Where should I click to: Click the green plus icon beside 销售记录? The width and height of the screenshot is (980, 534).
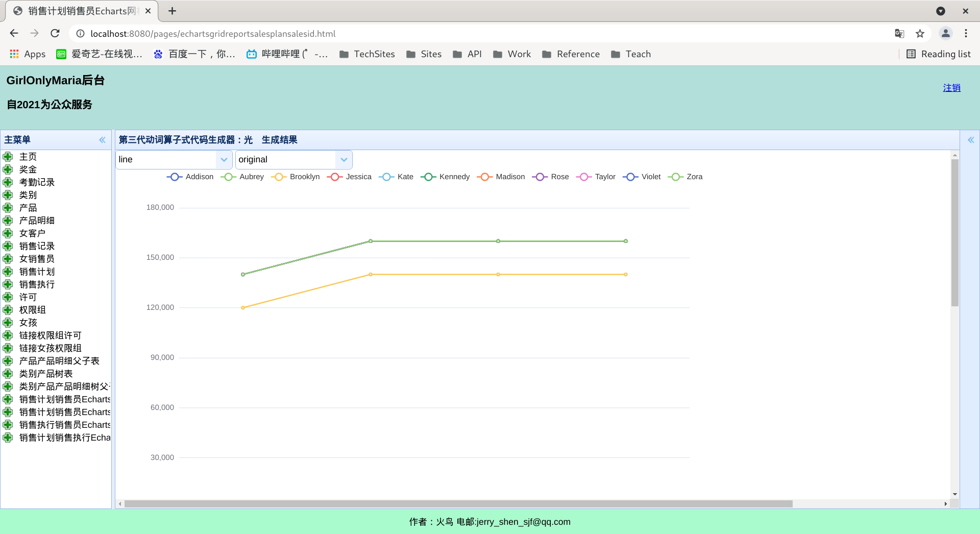point(8,246)
